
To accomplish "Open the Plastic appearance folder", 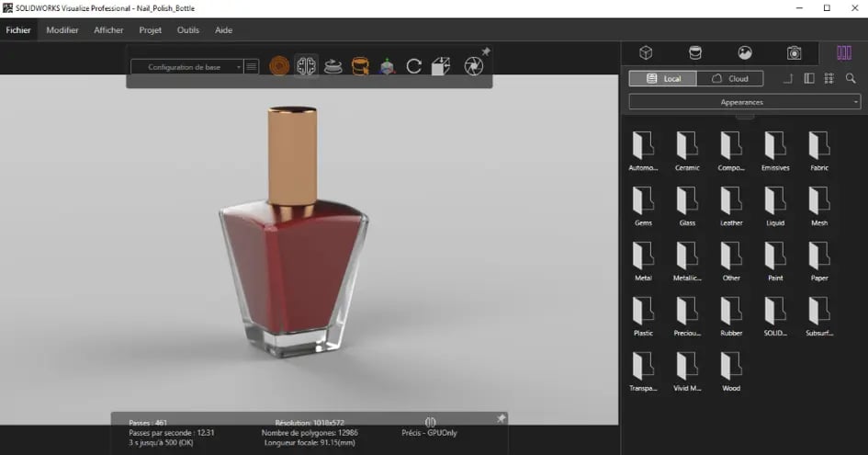I will (643, 316).
